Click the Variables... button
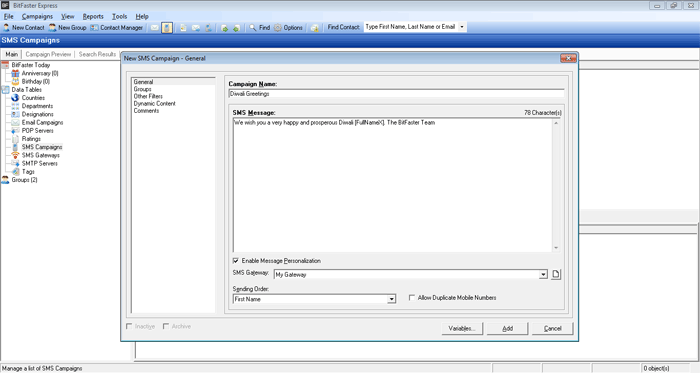 [462, 328]
